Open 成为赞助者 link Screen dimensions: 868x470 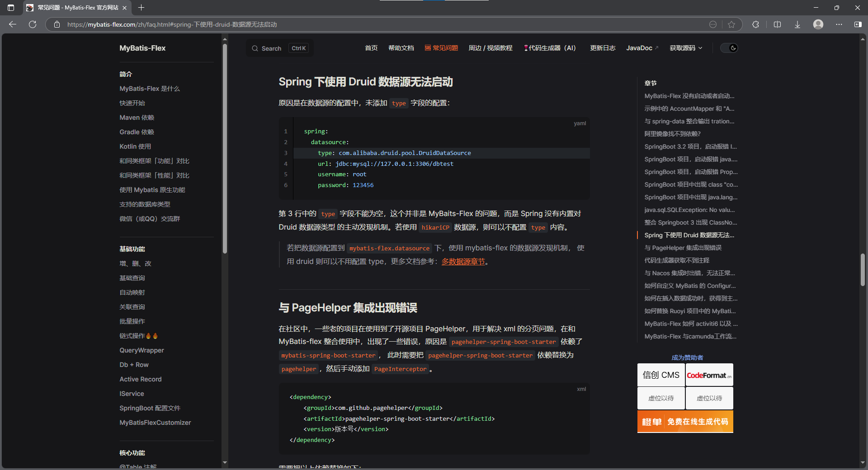[x=687, y=357]
